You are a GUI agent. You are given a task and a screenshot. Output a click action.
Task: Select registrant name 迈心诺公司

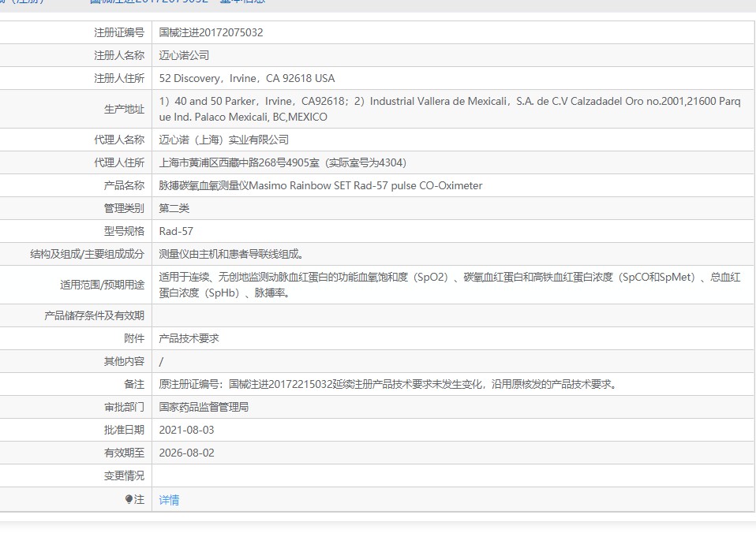[x=184, y=55]
